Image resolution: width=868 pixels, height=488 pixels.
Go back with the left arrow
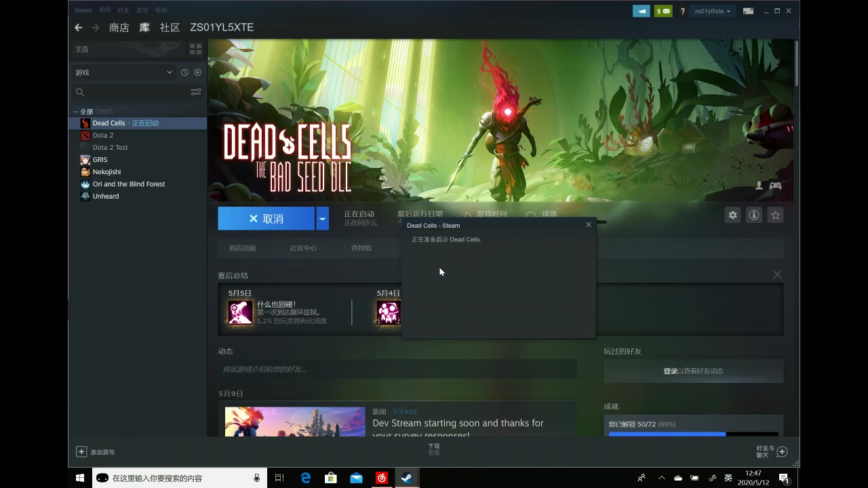click(79, 28)
